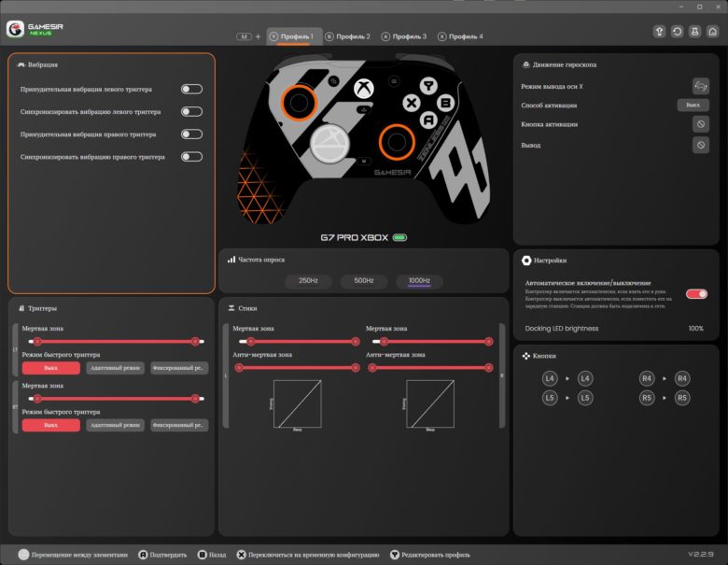
Task: Click RT dead zone slider right handle
Action: pyautogui.click(x=195, y=399)
